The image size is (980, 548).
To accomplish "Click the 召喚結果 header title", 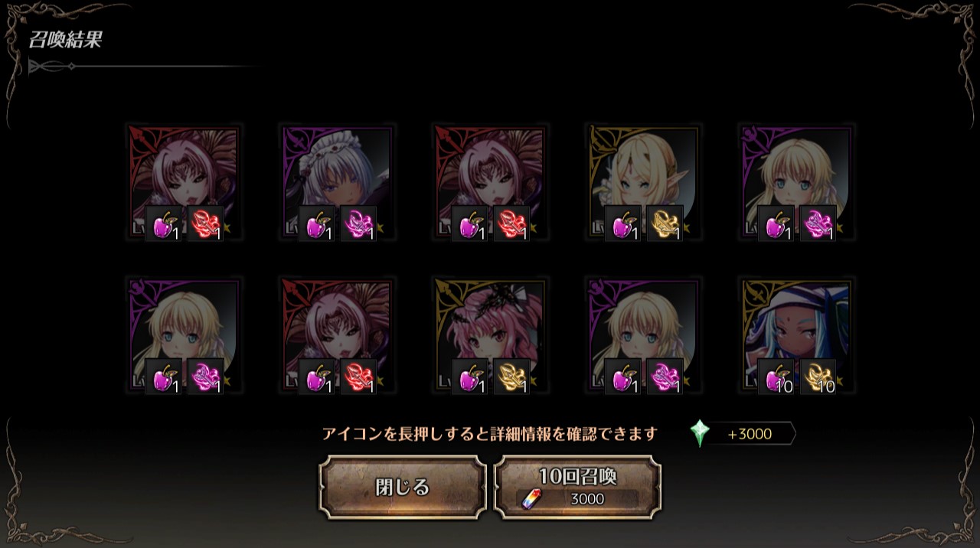I will coord(65,41).
